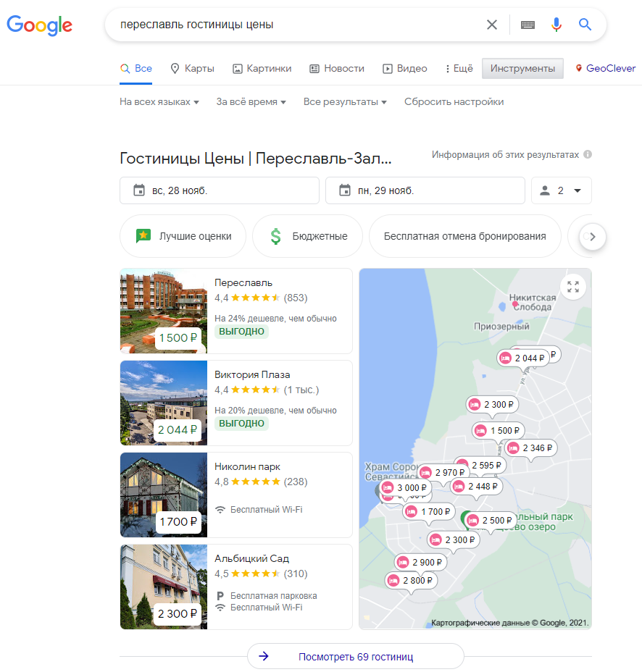
Task: Click the 2 500 ₽ map pin
Action: (x=491, y=520)
